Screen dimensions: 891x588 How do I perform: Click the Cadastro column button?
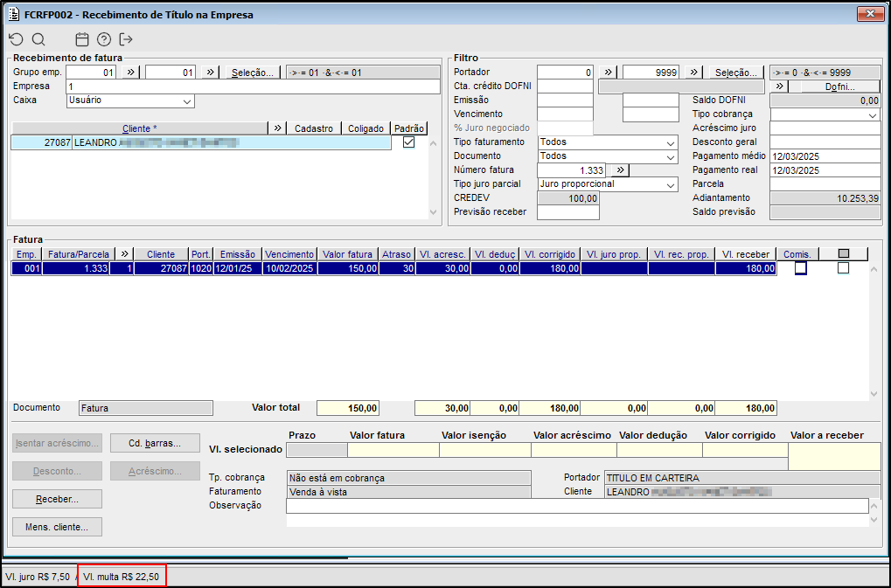314,128
